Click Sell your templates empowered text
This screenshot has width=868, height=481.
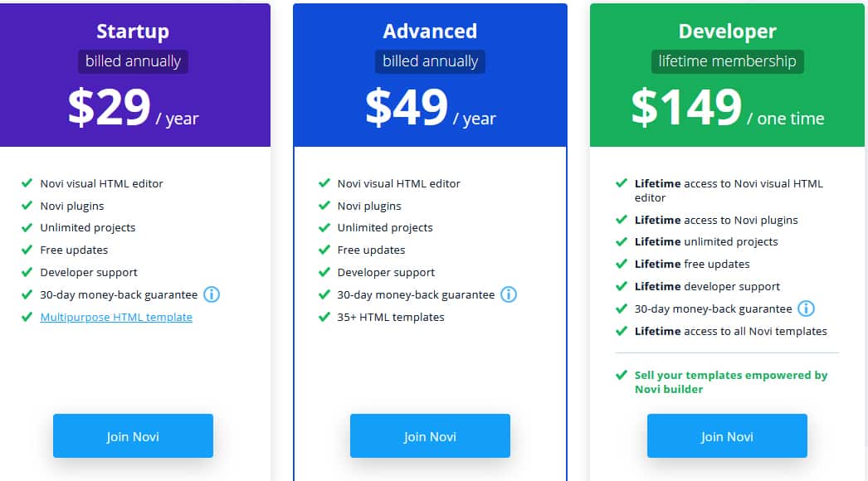click(x=731, y=382)
